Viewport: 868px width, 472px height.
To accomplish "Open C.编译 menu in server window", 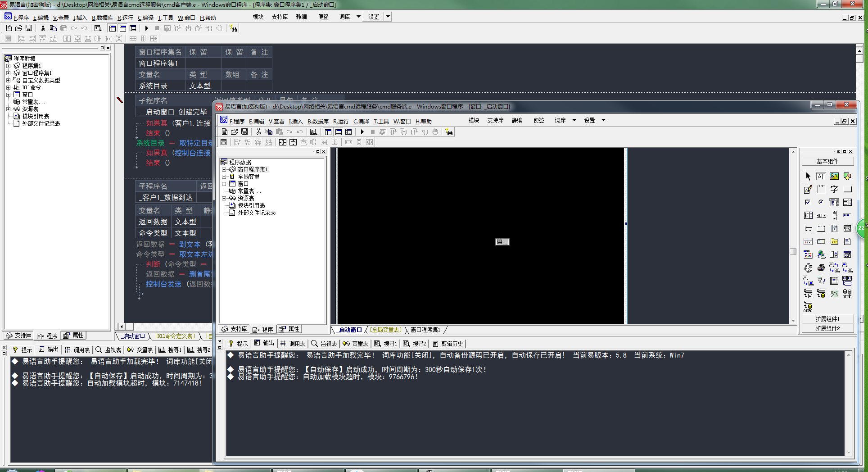I will click(361, 122).
